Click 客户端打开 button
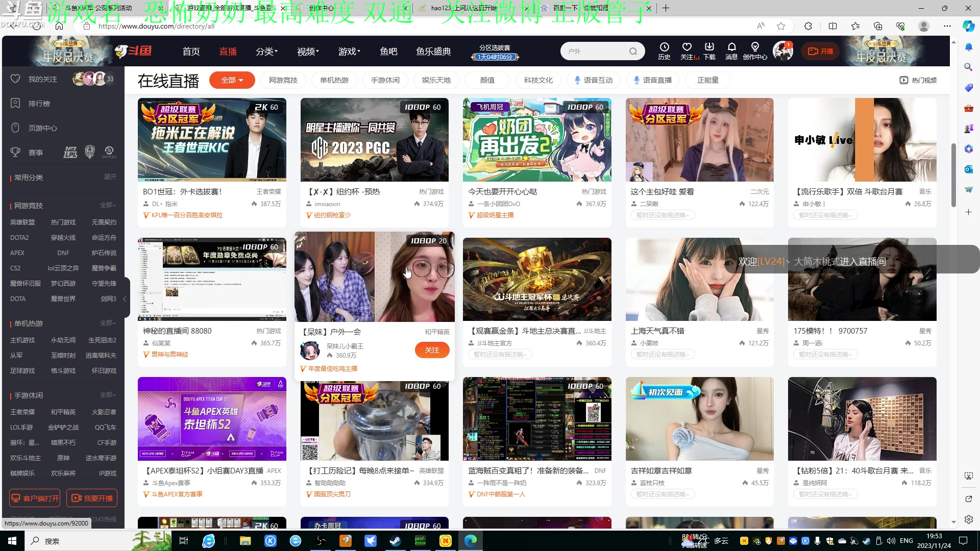 [35, 498]
